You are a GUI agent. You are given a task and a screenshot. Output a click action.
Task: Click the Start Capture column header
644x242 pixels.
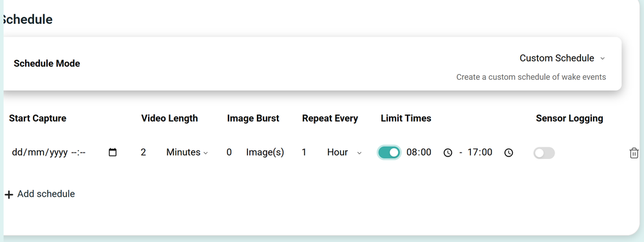pos(37,118)
